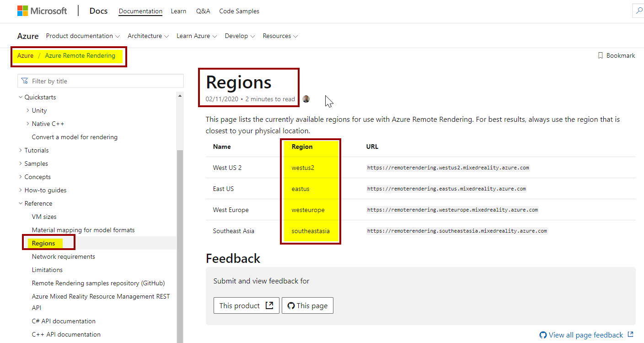Open Azure Remote Rendering breadcrumb
The width and height of the screenshot is (644, 343).
pos(80,55)
